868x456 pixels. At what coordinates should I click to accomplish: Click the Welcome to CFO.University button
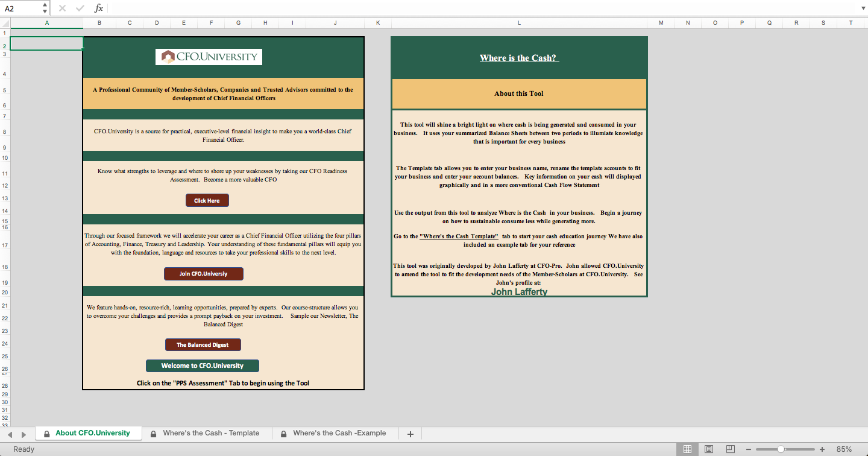point(203,366)
